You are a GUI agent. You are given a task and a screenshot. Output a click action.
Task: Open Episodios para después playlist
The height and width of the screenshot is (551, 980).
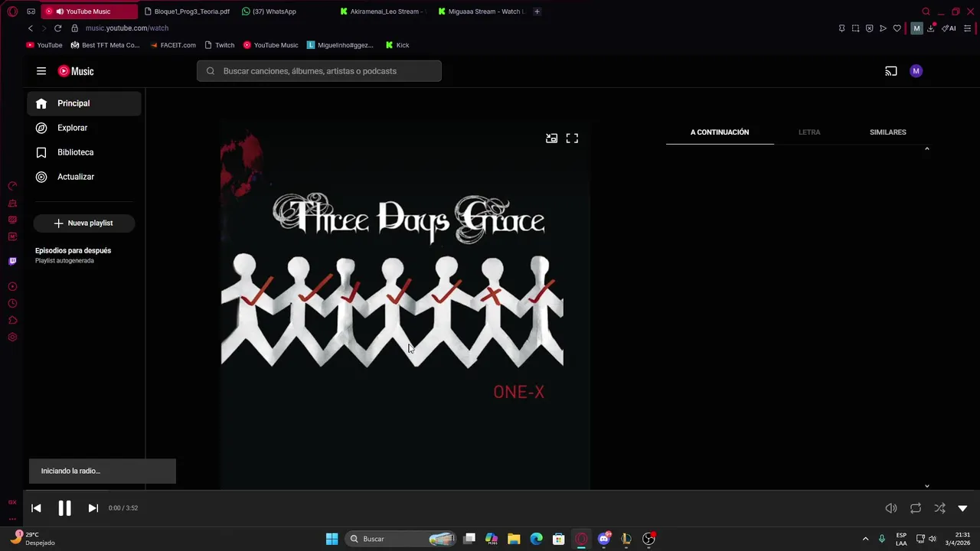(84, 255)
